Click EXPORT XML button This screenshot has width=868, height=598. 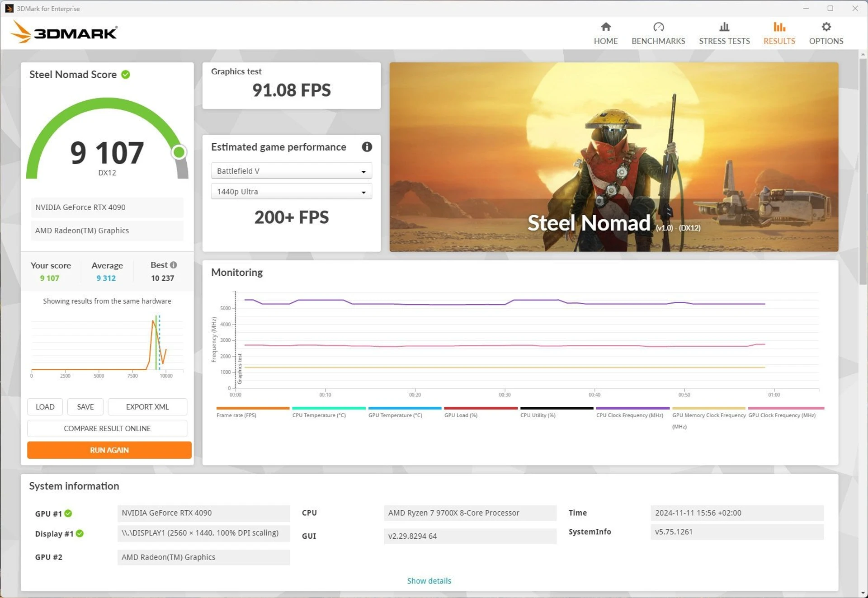tap(147, 407)
